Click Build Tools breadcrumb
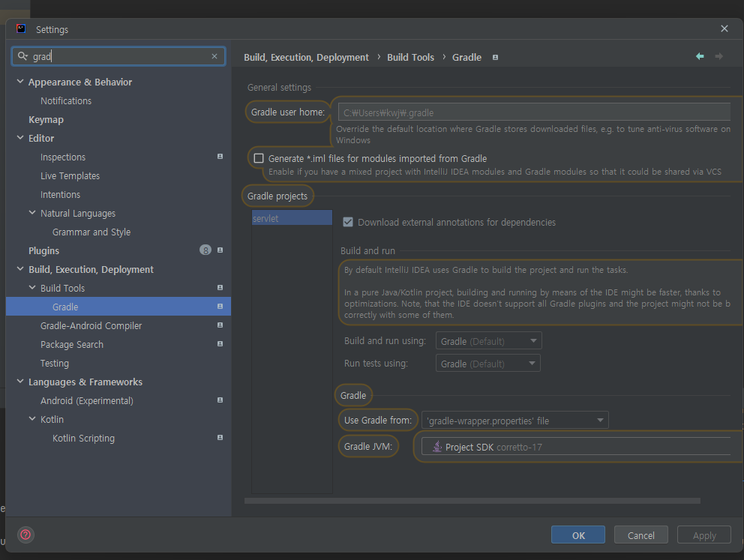The height and width of the screenshot is (560, 744). tap(410, 58)
